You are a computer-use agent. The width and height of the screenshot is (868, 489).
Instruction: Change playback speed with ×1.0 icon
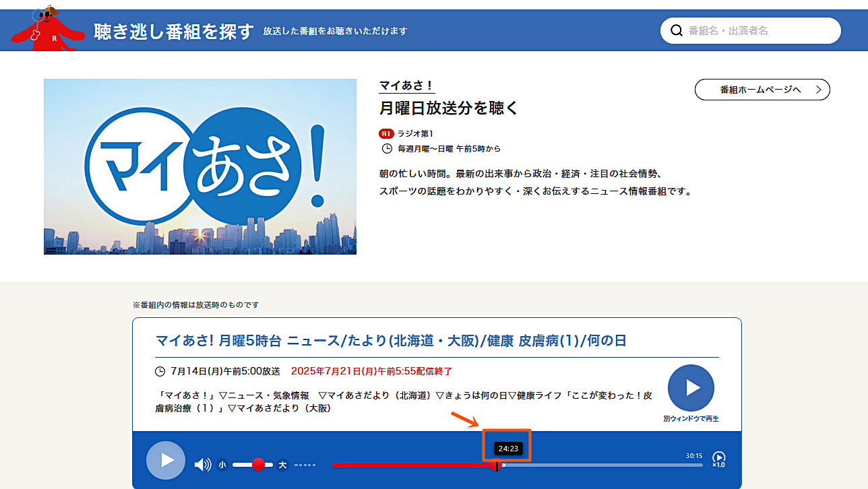click(x=719, y=459)
